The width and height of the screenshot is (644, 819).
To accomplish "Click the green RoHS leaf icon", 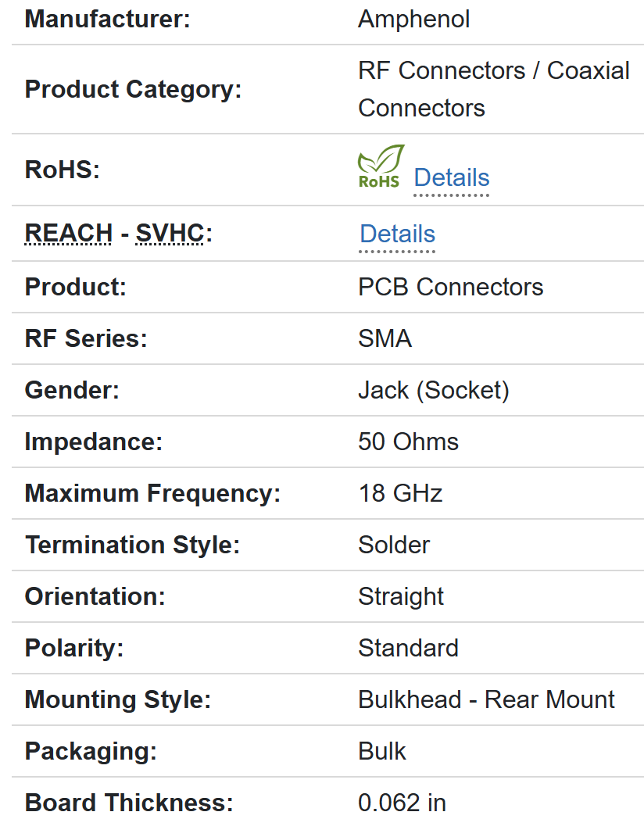I will (x=381, y=166).
